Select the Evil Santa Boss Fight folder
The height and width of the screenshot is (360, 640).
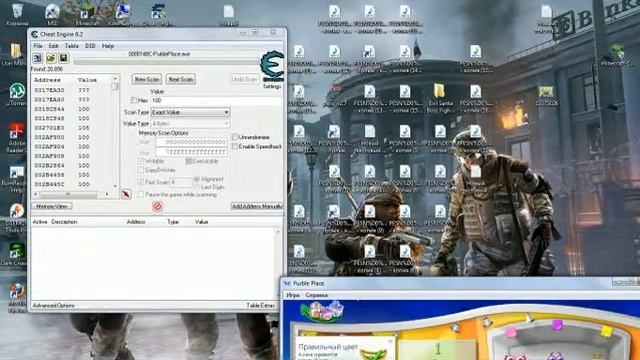440,98
